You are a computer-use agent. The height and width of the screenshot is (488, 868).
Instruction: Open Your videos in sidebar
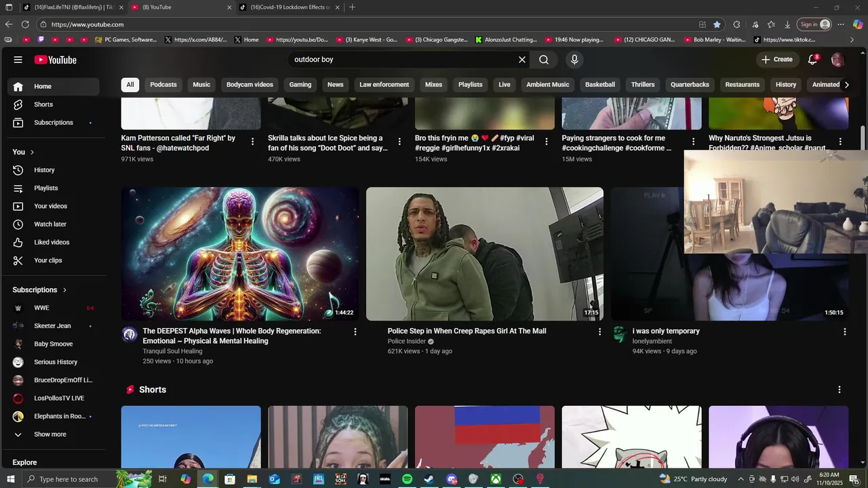pyautogui.click(x=54, y=206)
